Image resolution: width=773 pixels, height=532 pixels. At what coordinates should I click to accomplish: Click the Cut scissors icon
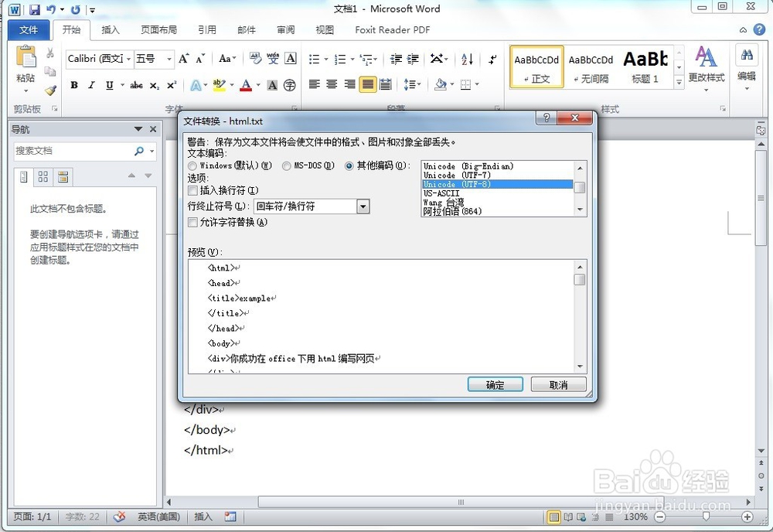click(50, 53)
